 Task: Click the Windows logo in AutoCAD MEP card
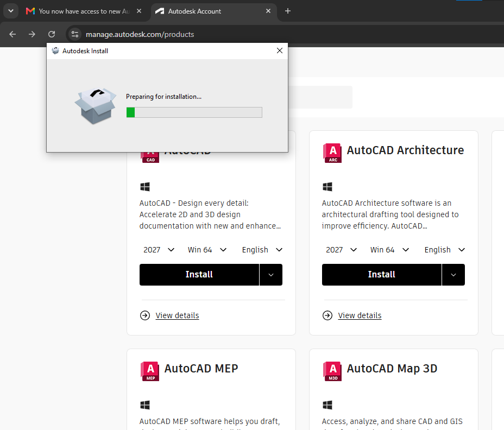click(145, 405)
